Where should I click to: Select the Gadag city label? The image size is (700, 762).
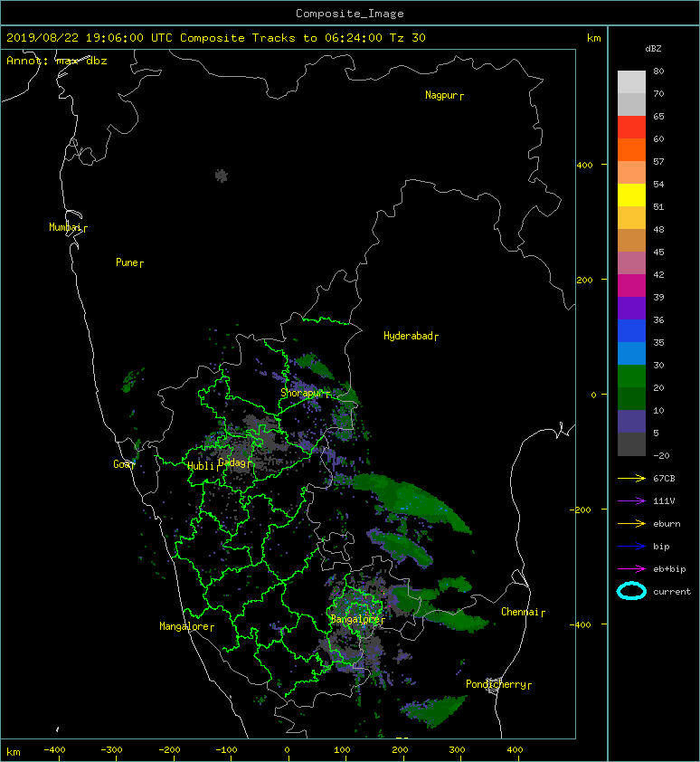(234, 462)
